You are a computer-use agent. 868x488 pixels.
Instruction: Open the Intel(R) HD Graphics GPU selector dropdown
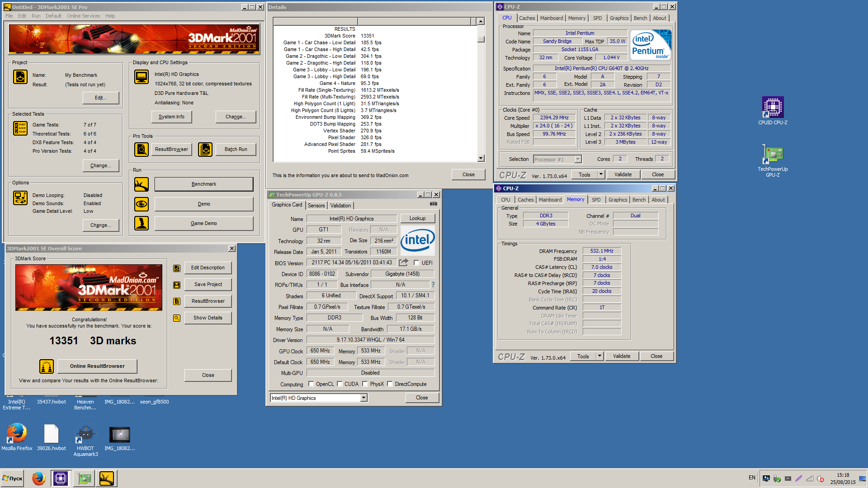(363, 398)
